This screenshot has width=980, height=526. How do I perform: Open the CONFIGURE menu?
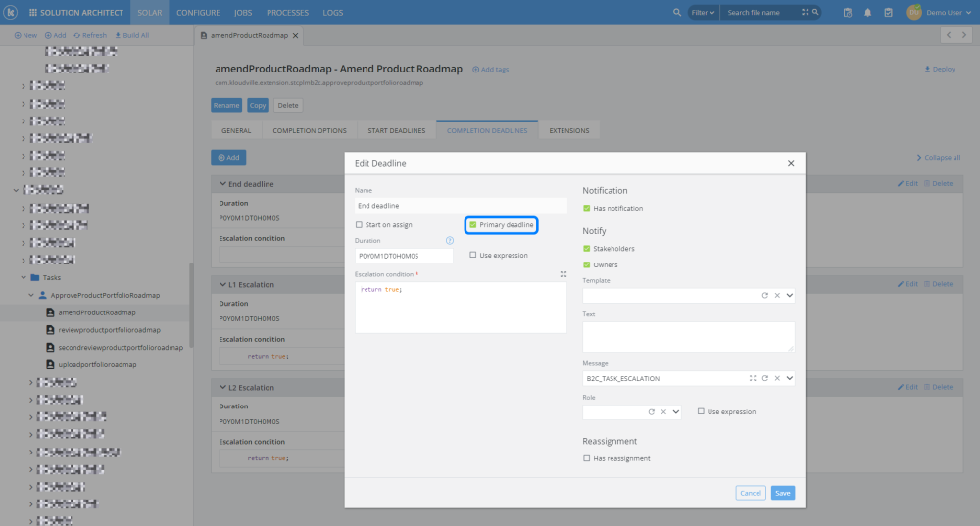click(x=198, y=13)
